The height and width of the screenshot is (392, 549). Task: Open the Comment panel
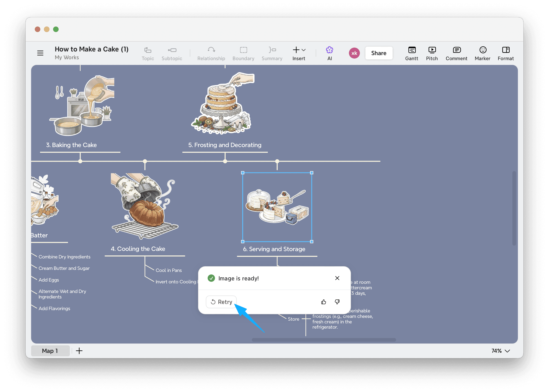click(456, 53)
